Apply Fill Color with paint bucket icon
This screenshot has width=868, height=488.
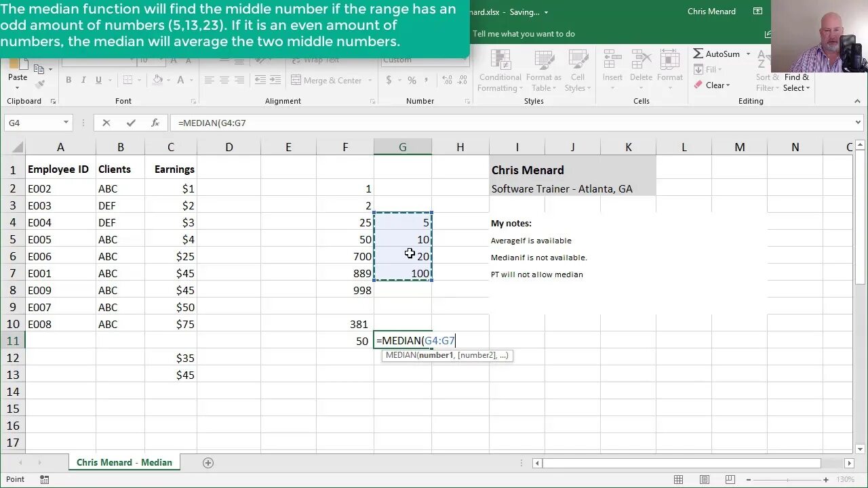coord(157,80)
